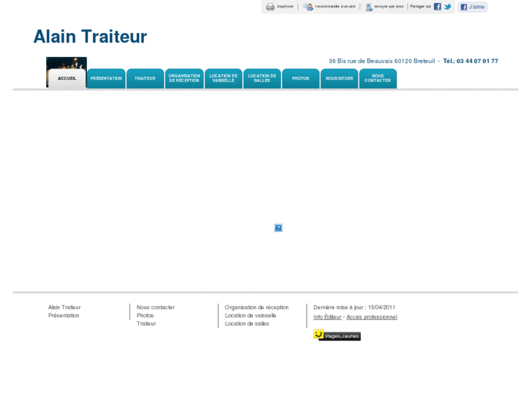Click the 'envoyer par sms' link

tap(389, 7)
